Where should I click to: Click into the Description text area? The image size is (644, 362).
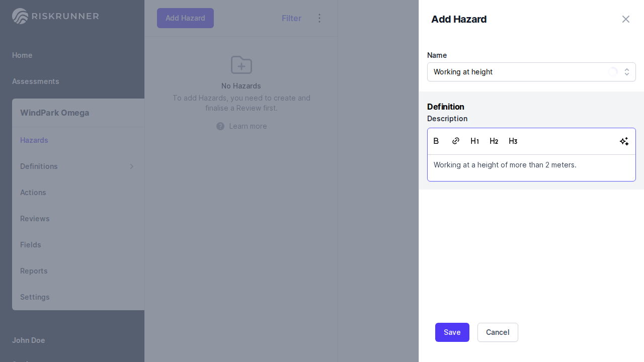click(531, 167)
